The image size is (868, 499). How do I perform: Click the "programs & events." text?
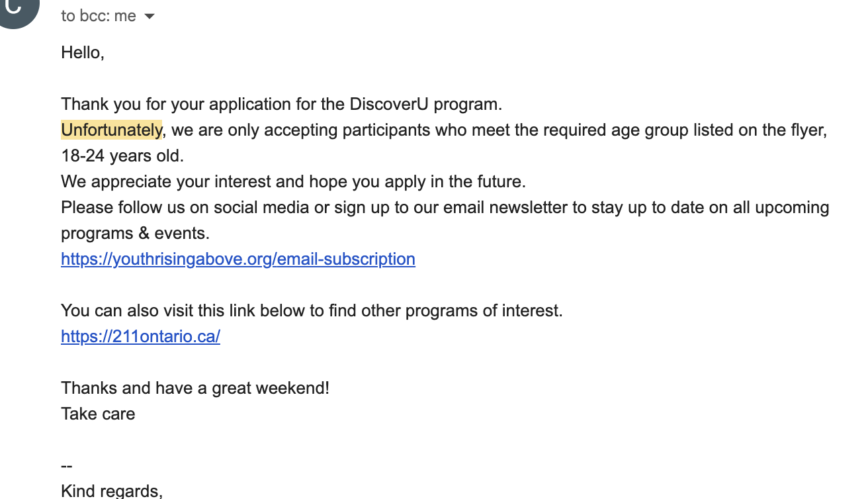pyautogui.click(x=135, y=233)
